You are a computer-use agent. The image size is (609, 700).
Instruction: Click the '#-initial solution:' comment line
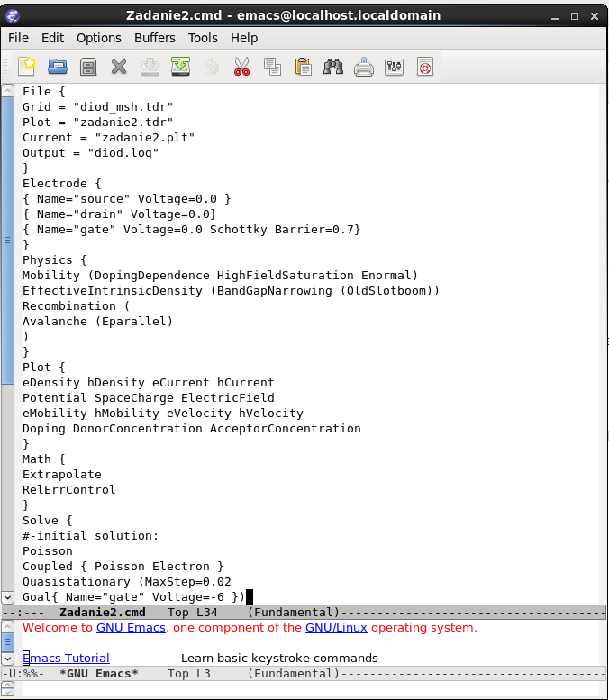point(91,536)
